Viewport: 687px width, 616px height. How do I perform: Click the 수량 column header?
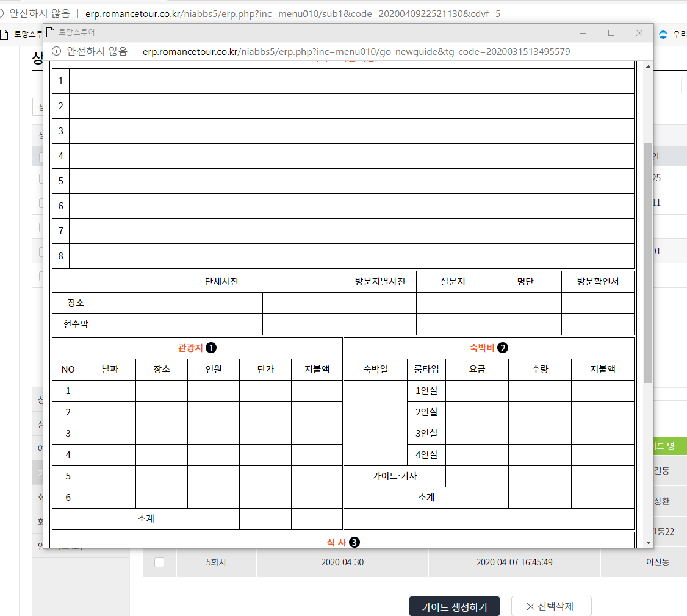pyautogui.click(x=540, y=370)
